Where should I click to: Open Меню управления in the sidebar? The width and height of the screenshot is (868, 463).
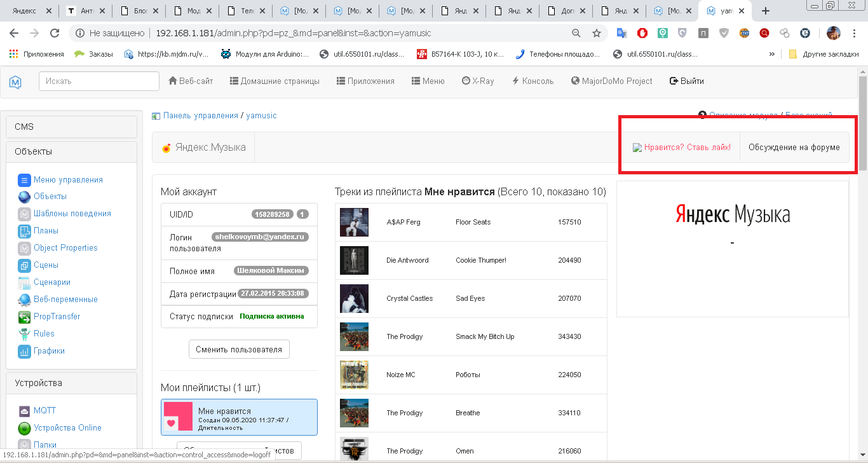(x=67, y=180)
